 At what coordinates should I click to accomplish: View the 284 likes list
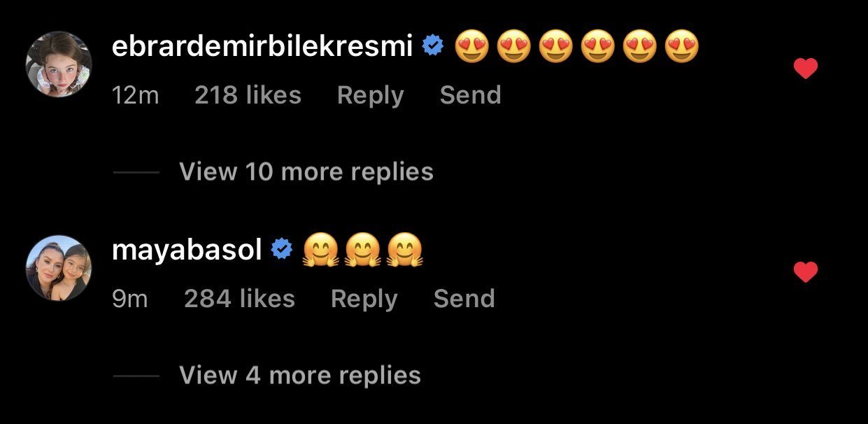point(239,299)
